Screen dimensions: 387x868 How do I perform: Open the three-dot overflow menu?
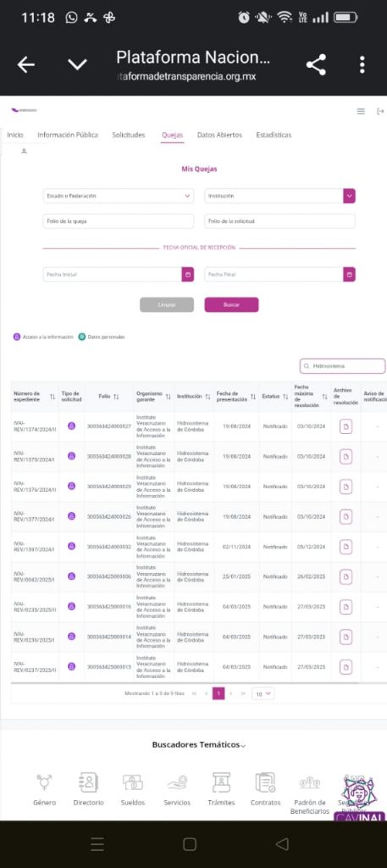coord(362,64)
